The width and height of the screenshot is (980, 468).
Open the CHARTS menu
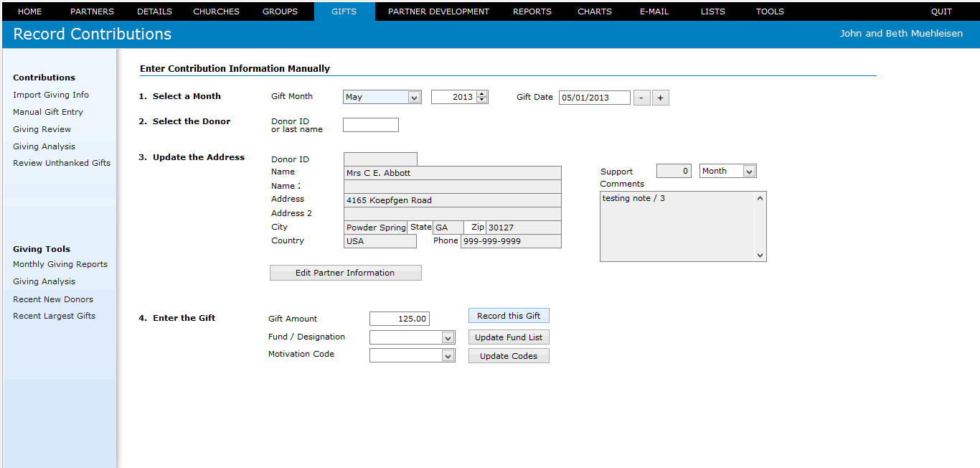click(x=595, y=11)
